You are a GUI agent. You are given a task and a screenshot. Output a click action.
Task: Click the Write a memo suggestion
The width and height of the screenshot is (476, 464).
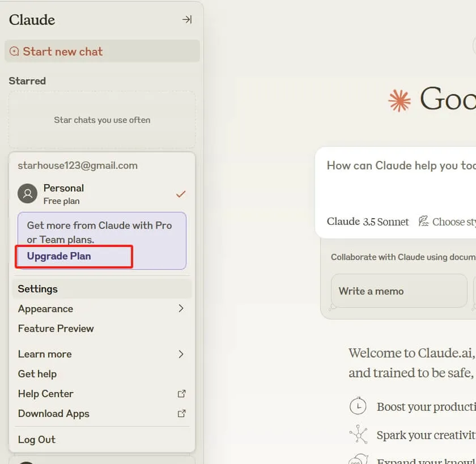click(399, 291)
